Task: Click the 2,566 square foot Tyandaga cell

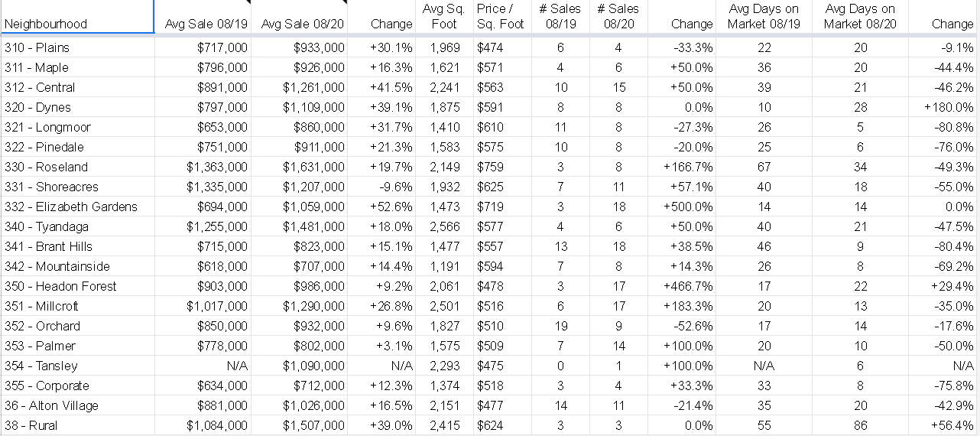Action: pos(444,226)
